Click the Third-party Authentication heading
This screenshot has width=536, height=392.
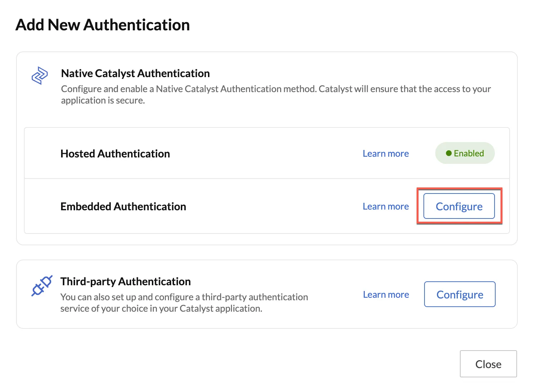pos(125,281)
